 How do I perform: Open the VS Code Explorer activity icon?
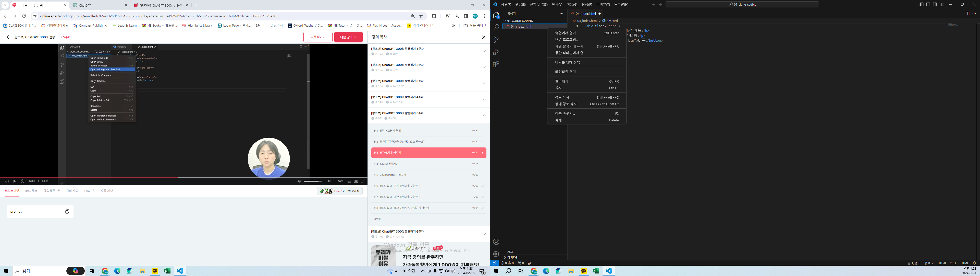click(x=496, y=15)
